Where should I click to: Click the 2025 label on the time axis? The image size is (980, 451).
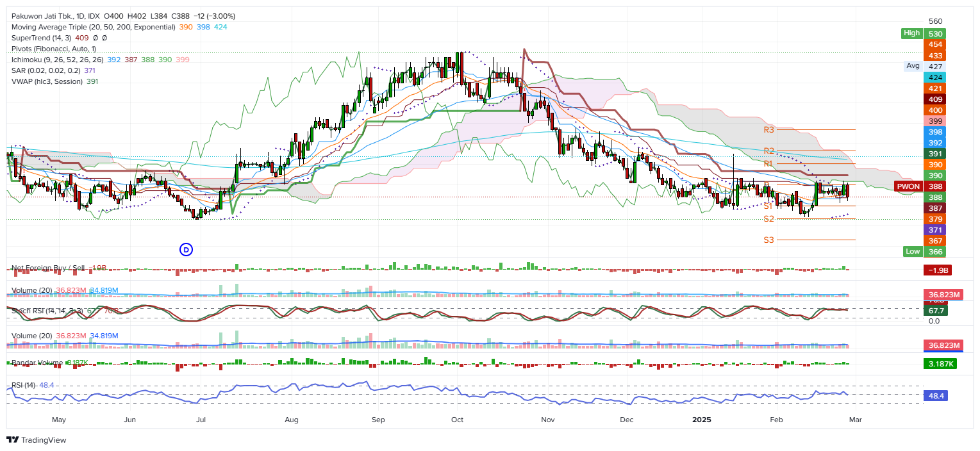pos(701,420)
